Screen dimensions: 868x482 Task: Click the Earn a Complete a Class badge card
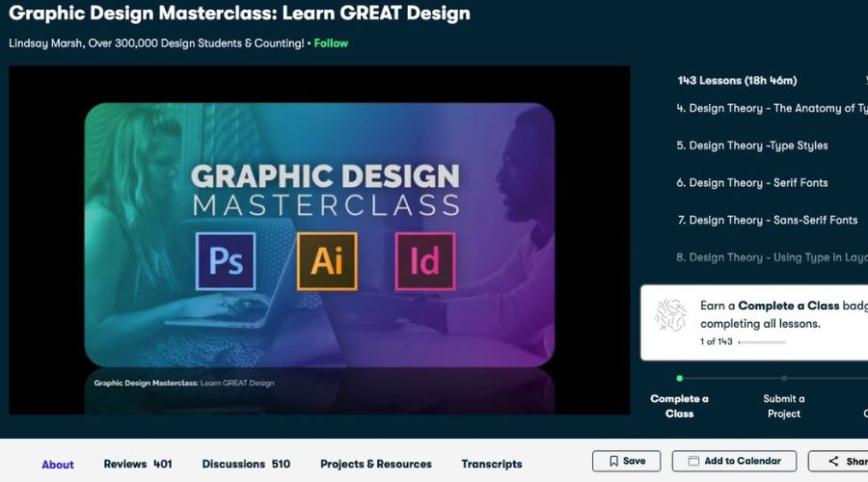(x=754, y=323)
